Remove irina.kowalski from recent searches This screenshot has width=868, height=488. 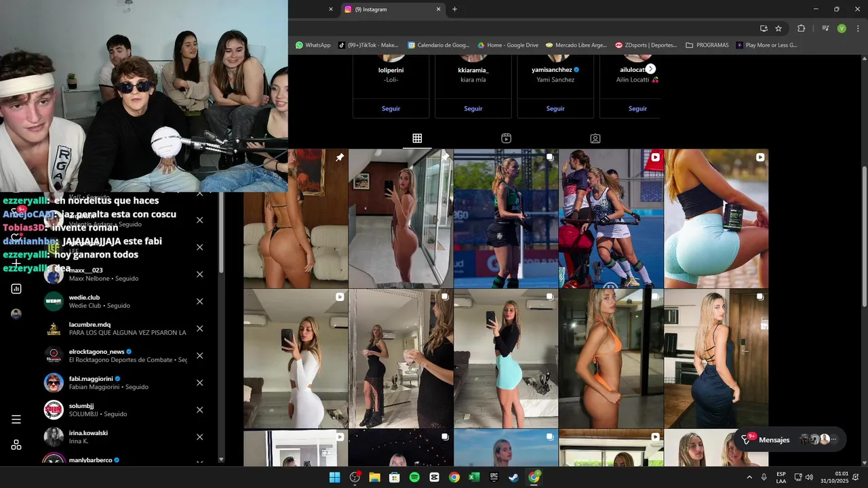coord(199,437)
